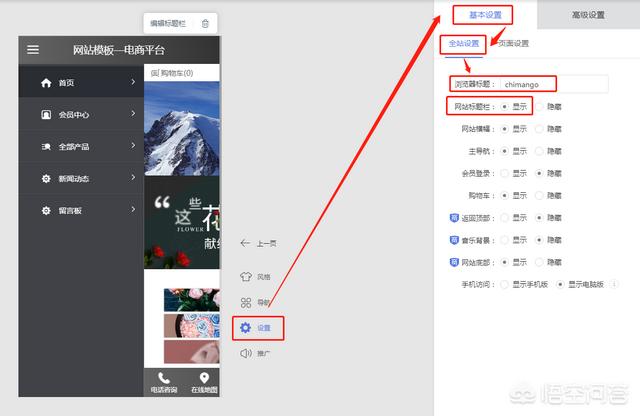This screenshot has height=416, width=640.
Task: Select 显示 for 返回顶部
Action: 505,218
